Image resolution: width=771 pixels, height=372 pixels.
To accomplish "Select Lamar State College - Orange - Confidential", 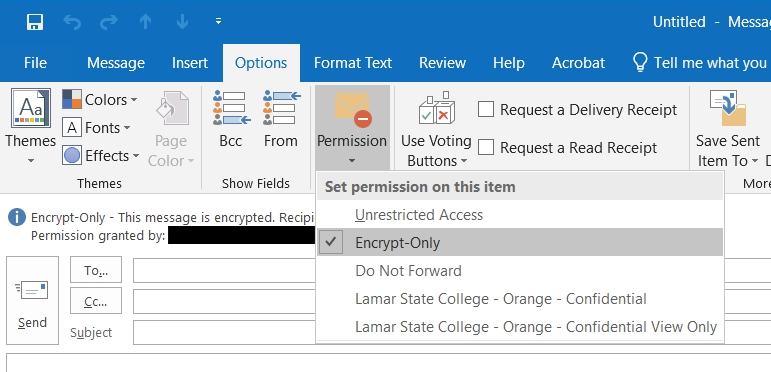I will coord(520,299).
